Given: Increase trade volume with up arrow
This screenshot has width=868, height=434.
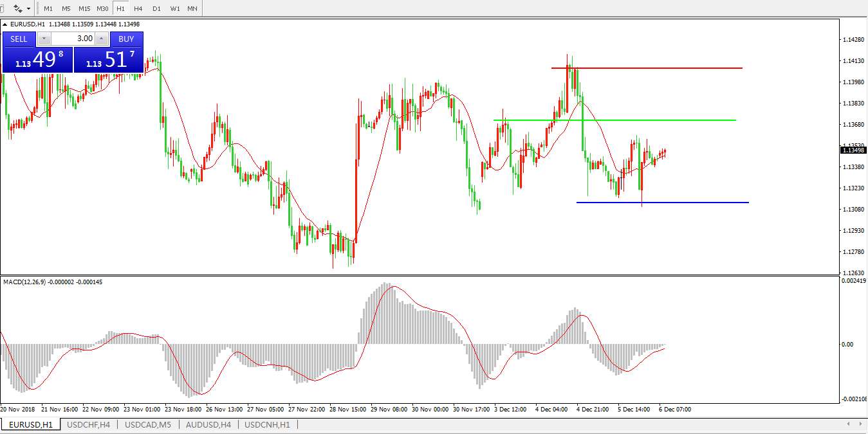Looking at the screenshot, I should pos(100,39).
